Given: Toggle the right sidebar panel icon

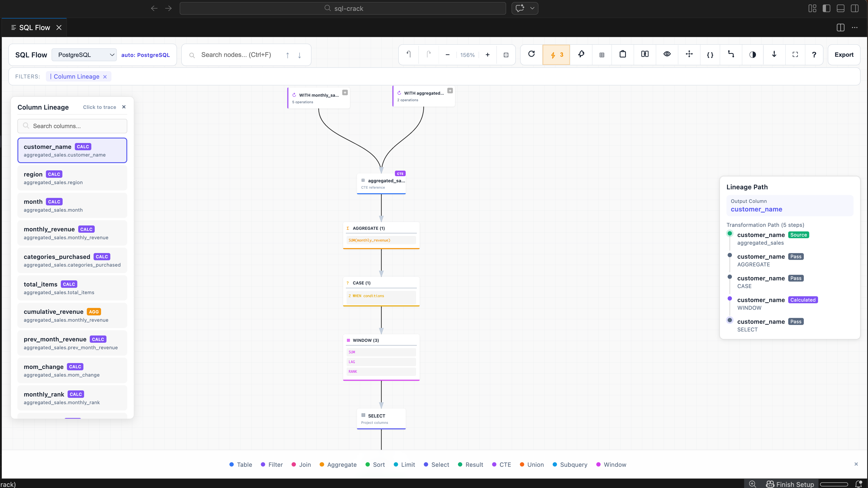Looking at the screenshot, I should (840, 28).
